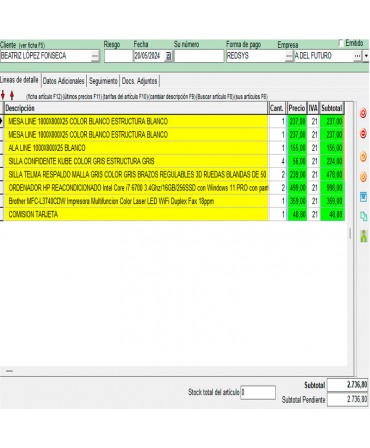Click the red down arrow above the table
Image resolution: width=370 pixels, height=448 pixels.
3,95
